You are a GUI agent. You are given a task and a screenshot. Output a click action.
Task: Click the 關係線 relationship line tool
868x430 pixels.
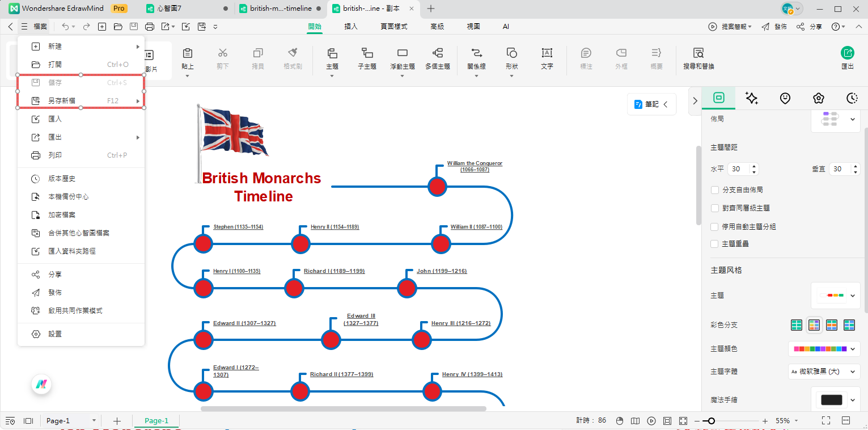coord(476,53)
